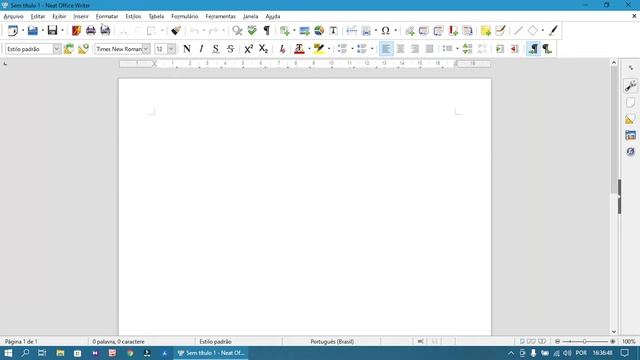Insert a text box
This screenshot has width=640, height=360.
pyautogui.click(x=333, y=31)
